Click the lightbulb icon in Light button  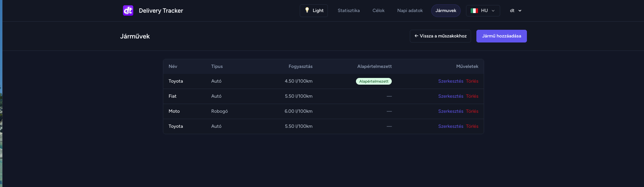(307, 10)
